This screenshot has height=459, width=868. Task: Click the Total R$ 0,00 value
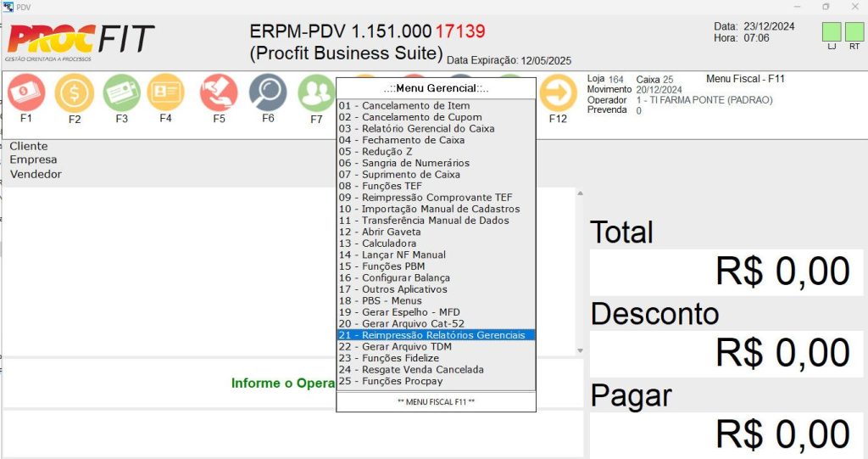[782, 271]
